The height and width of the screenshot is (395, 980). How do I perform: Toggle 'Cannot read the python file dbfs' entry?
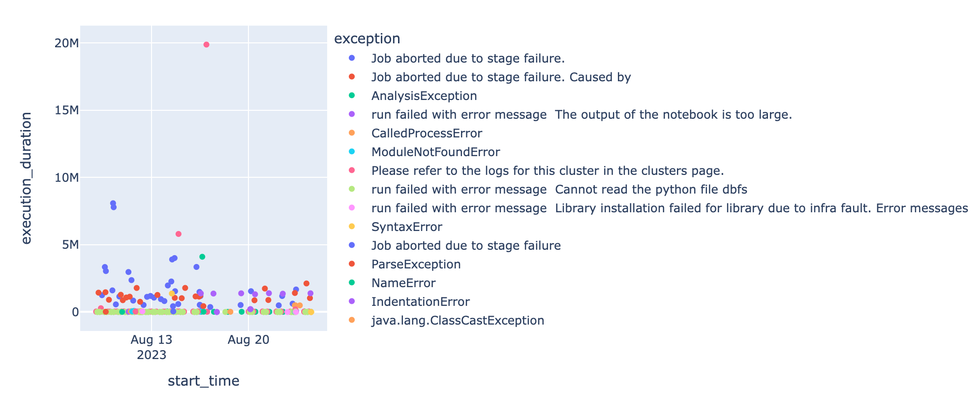pos(559,190)
